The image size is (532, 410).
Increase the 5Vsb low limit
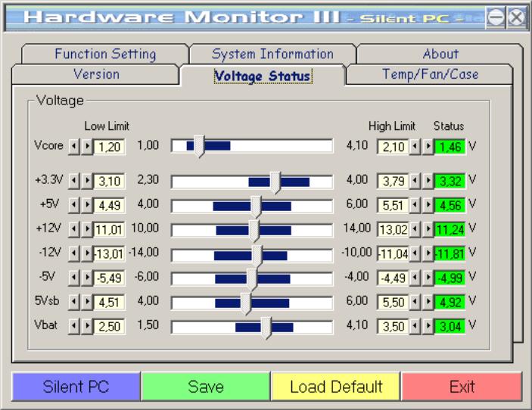(87, 302)
